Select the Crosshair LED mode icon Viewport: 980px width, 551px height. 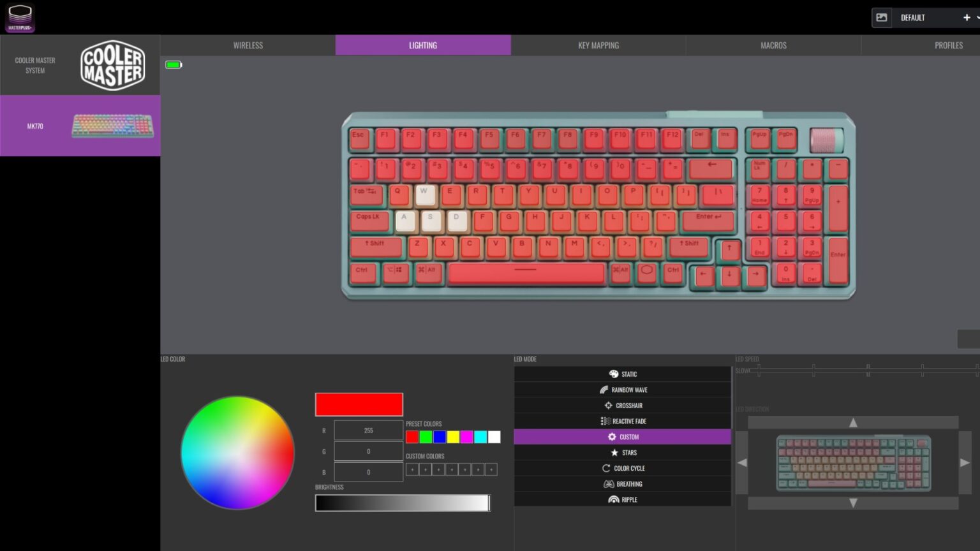click(x=607, y=405)
